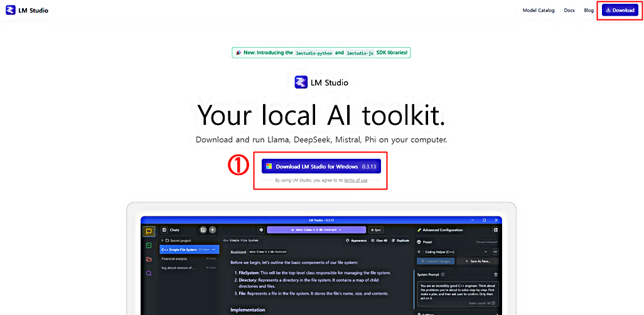Go to the Blog page
Viewport: 644px width, 315px height.
pyautogui.click(x=589, y=10)
